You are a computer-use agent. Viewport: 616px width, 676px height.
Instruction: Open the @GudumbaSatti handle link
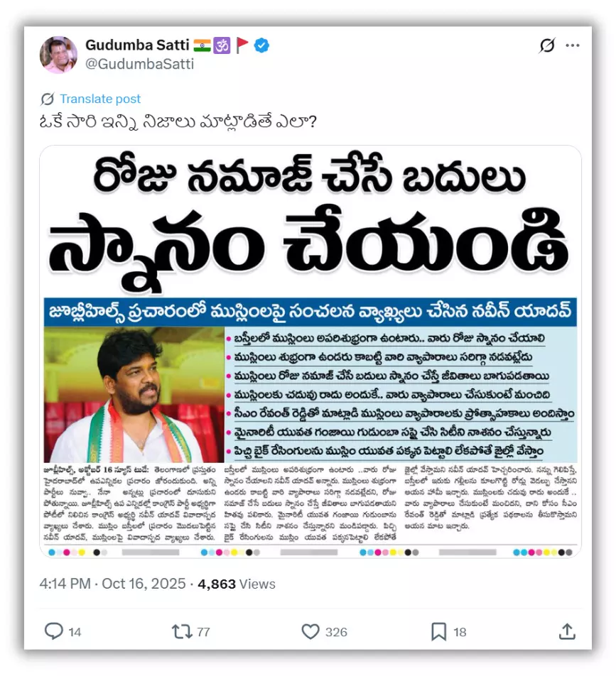click(x=140, y=64)
